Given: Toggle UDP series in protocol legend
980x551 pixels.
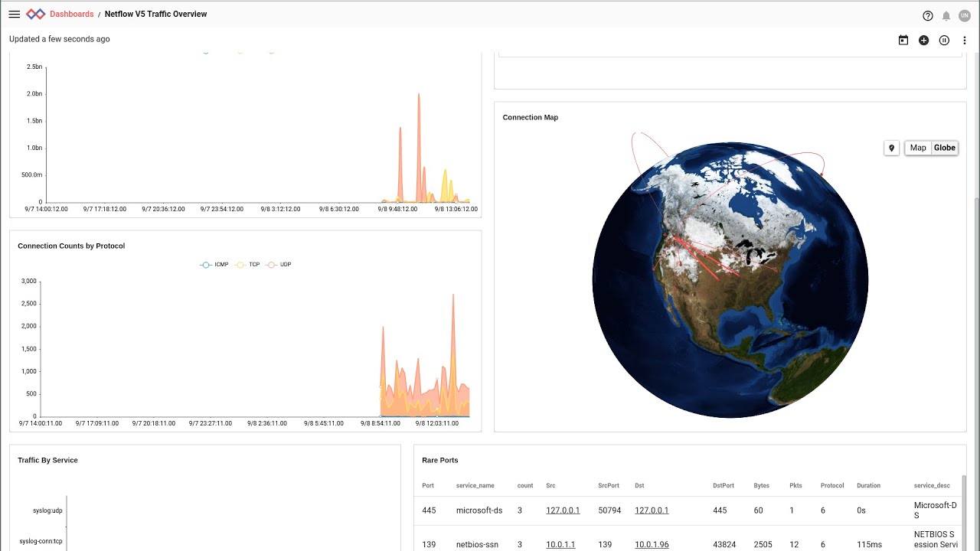Looking at the screenshot, I should [x=279, y=264].
